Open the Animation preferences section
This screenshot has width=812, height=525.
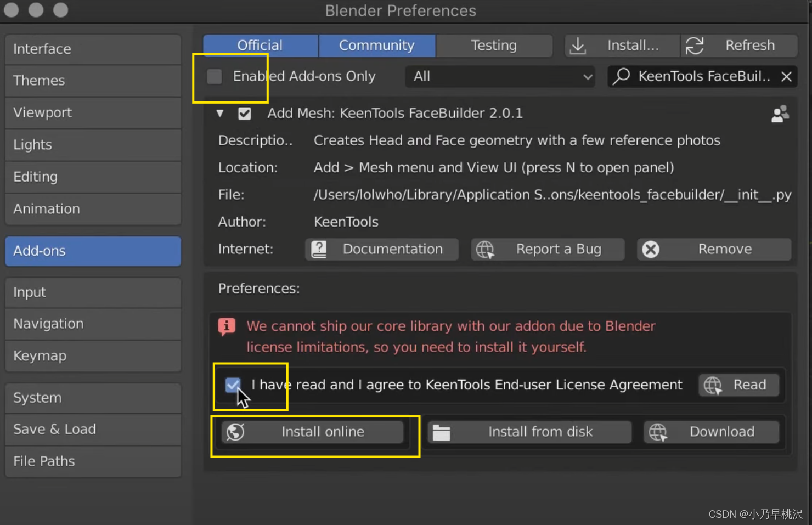93,209
